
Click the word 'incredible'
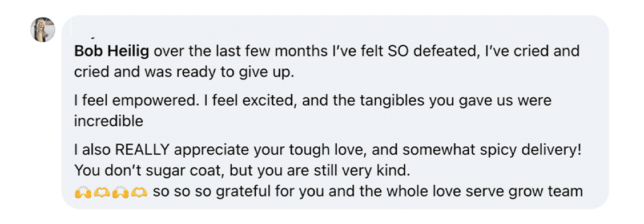[108, 121]
